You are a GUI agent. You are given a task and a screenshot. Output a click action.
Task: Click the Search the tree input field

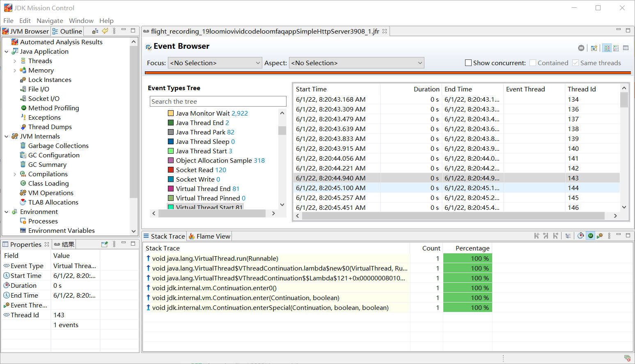click(x=218, y=101)
